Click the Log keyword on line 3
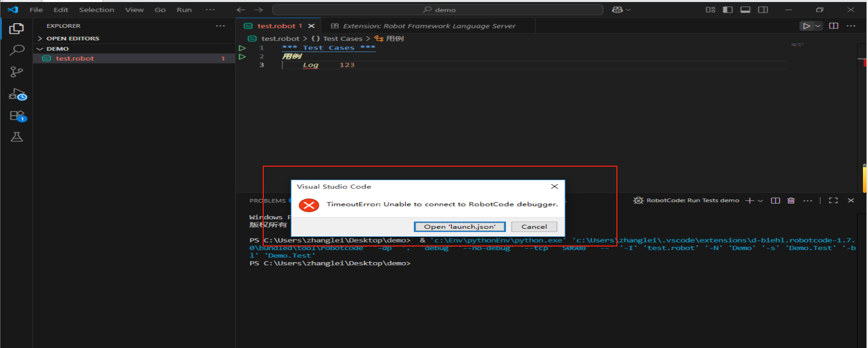 pos(311,65)
